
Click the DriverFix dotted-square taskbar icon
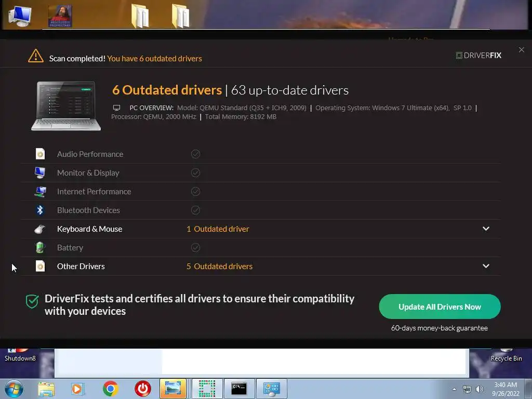[x=207, y=389]
